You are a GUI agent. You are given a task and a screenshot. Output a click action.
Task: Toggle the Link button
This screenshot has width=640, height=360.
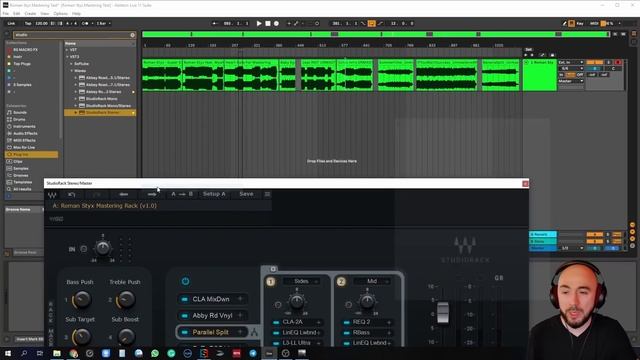[11, 24]
